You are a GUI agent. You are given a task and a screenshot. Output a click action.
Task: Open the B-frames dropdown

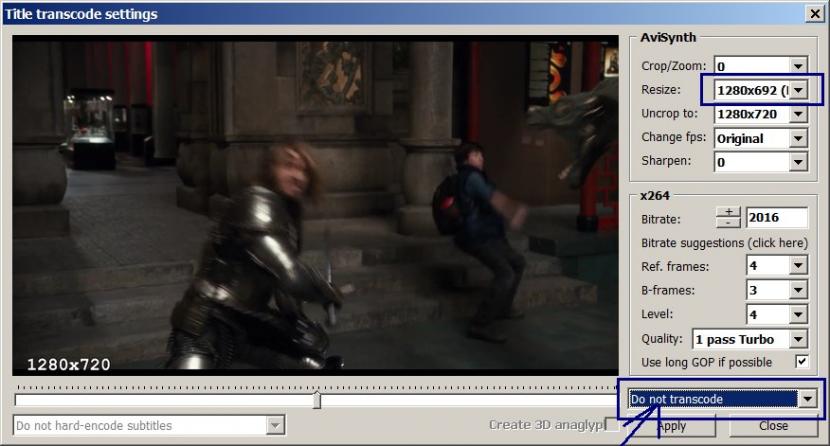click(x=798, y=290)
